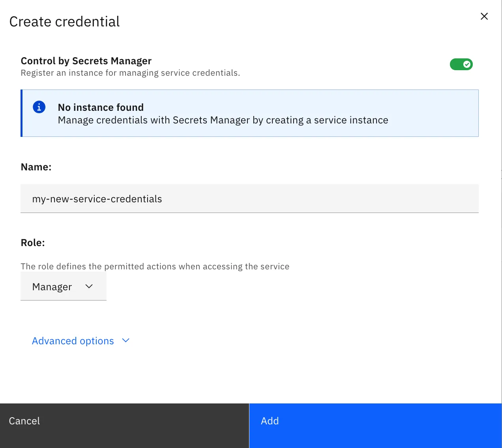Click 'Register an instance for managing service credentials' text
This screenshot has height=448, width=502.
tap(130, 73)
